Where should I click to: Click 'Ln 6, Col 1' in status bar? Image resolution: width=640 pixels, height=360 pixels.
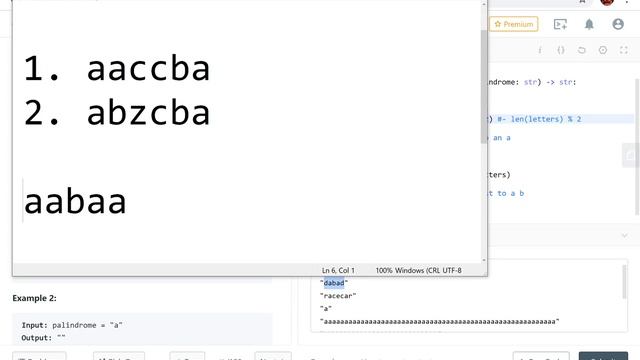pyautogui.click(x=338, y=270)
